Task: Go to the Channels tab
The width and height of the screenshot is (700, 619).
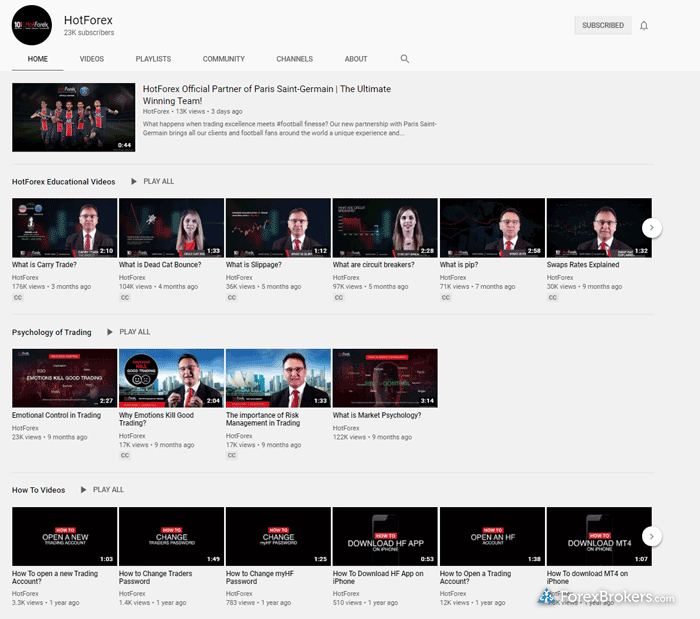Action: pyautogui.click(x=294, y=59)
